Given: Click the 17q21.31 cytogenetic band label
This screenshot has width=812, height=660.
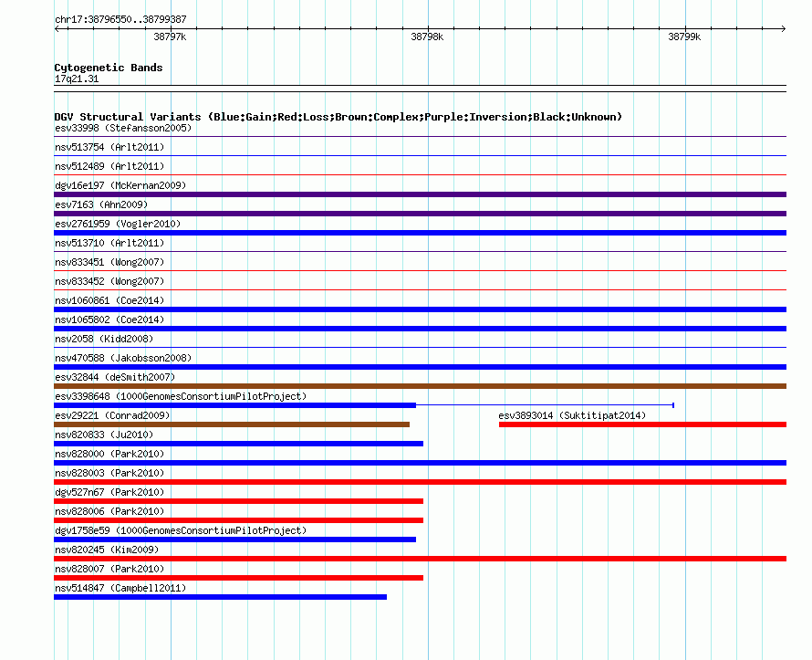Looking at the screenshot, I should [x=77, y=79].
